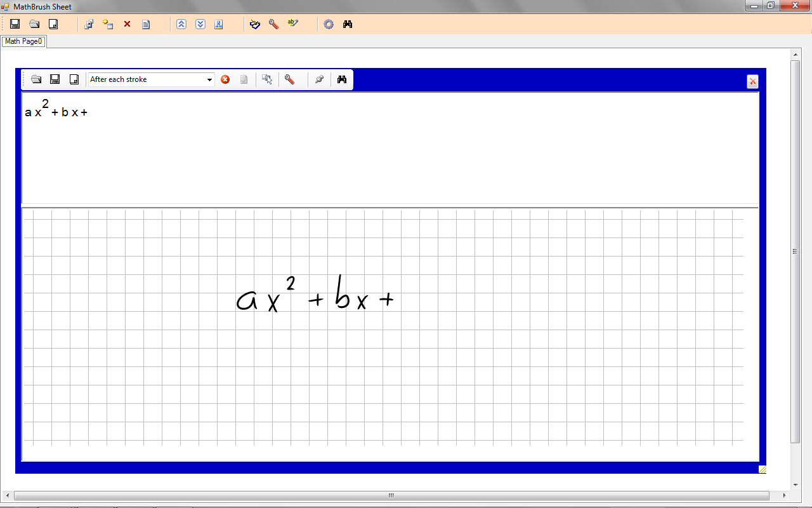Click the horizontal scrollbar thumb
812x508 pixels.
tap(391, 495)
